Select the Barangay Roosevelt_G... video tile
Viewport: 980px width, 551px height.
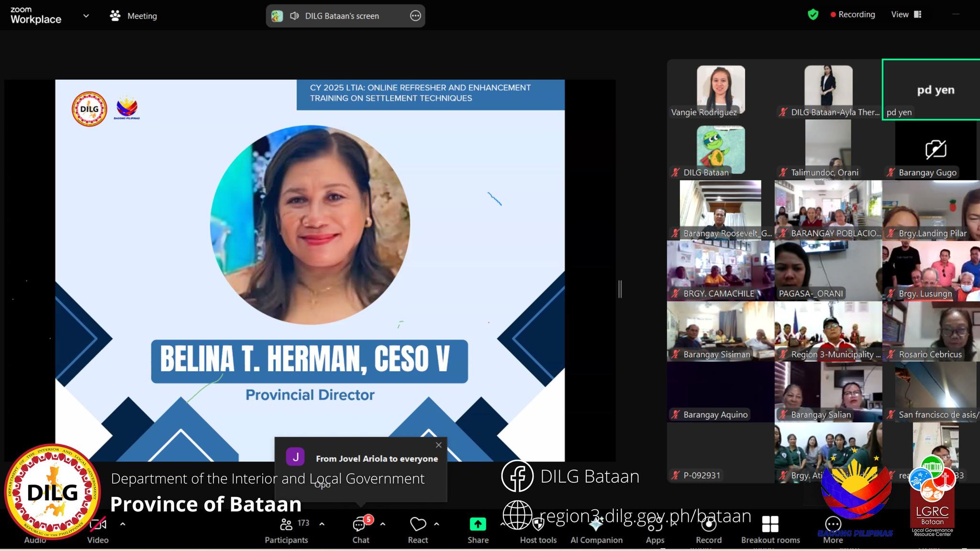pyautogui.click(x=721, y=210)
